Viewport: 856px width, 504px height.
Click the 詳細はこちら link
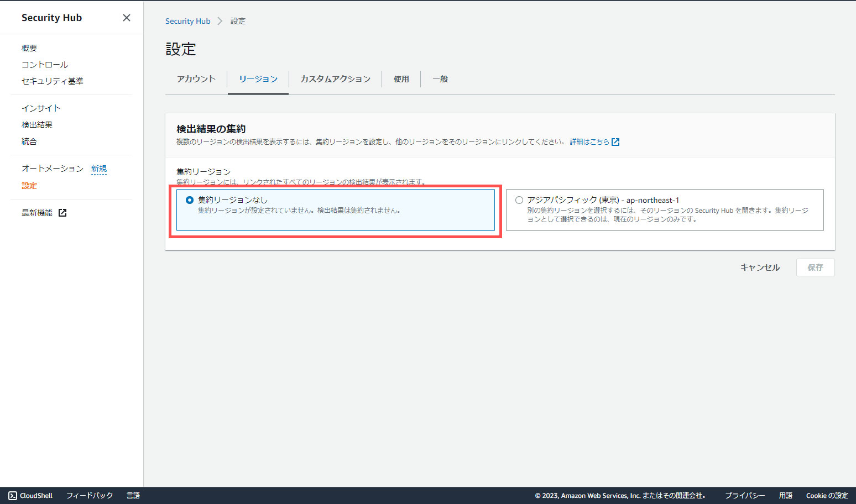pos(589,142)
